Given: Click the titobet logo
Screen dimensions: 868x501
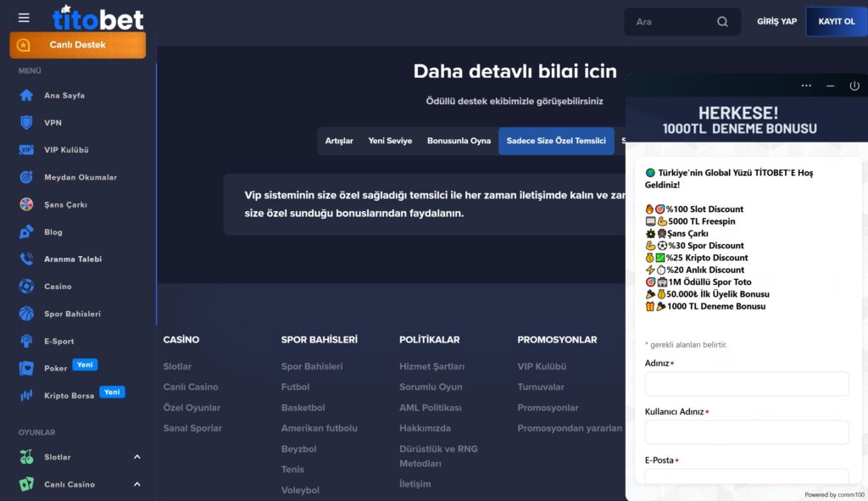Looking at the screenshot, I should point(98,18).
